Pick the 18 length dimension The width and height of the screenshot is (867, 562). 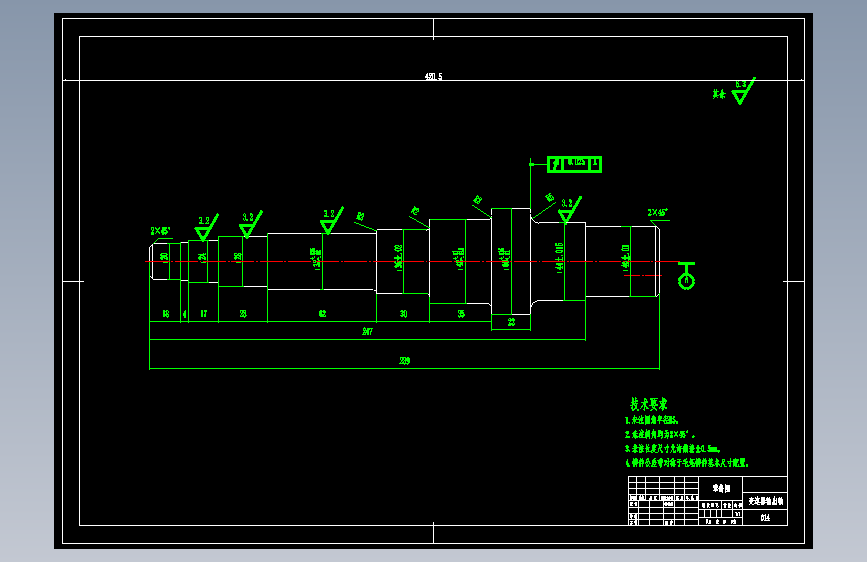click(165, 314)
